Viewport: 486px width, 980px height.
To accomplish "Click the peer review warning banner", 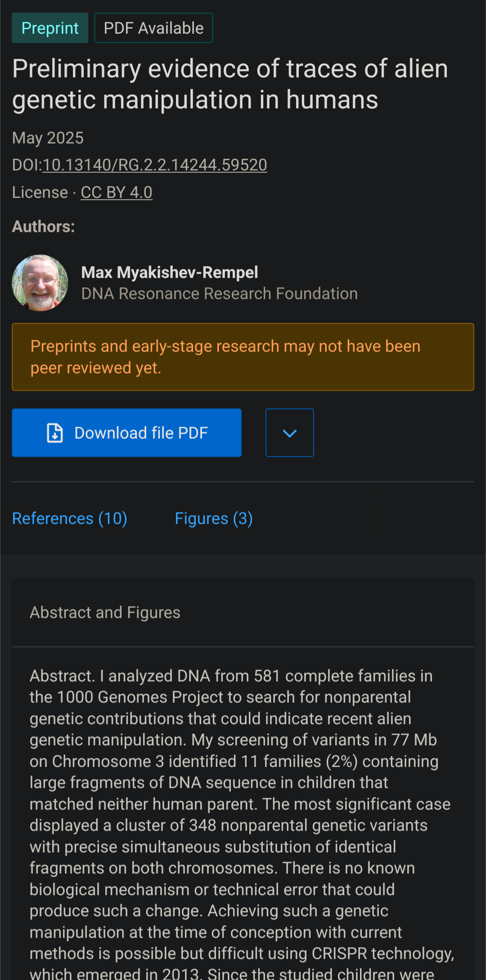I will tap(243, 357).
